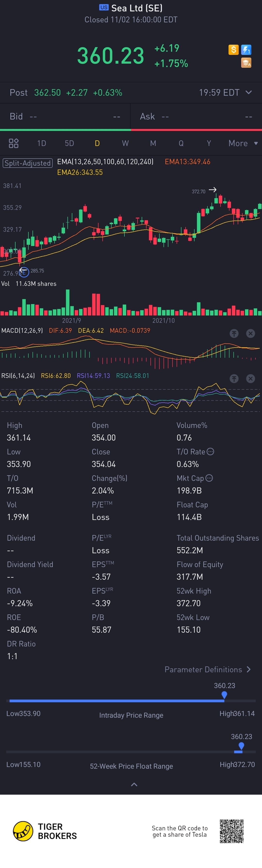The width and height of the screenshot is (262, 868).
Task: Select the monthly M chart tab
Action: coord(153,143)
